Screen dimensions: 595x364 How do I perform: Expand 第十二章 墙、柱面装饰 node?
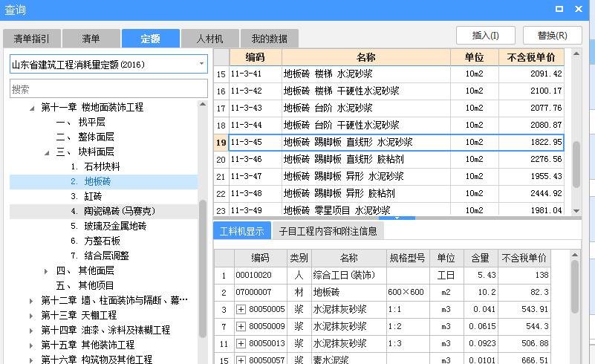[31, 301]
